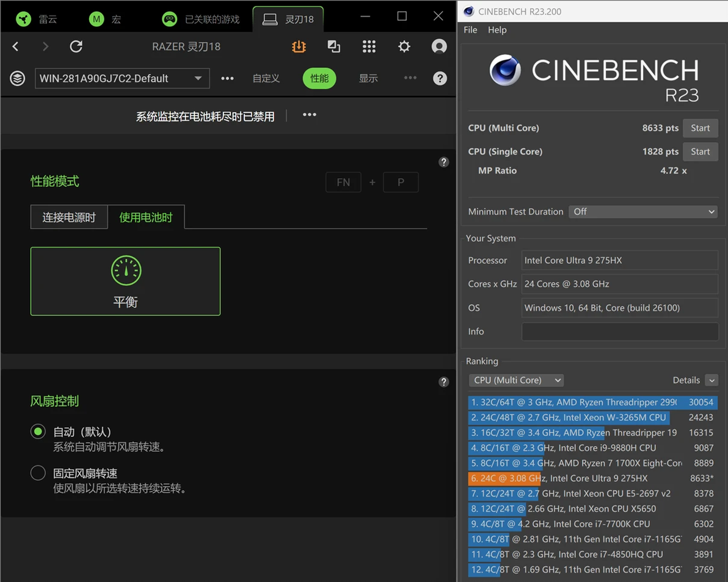Viewport: 728px width, 582px height.
Task: Select ranking row 10 scoring 4904
Action: click(x=593, y=539)
